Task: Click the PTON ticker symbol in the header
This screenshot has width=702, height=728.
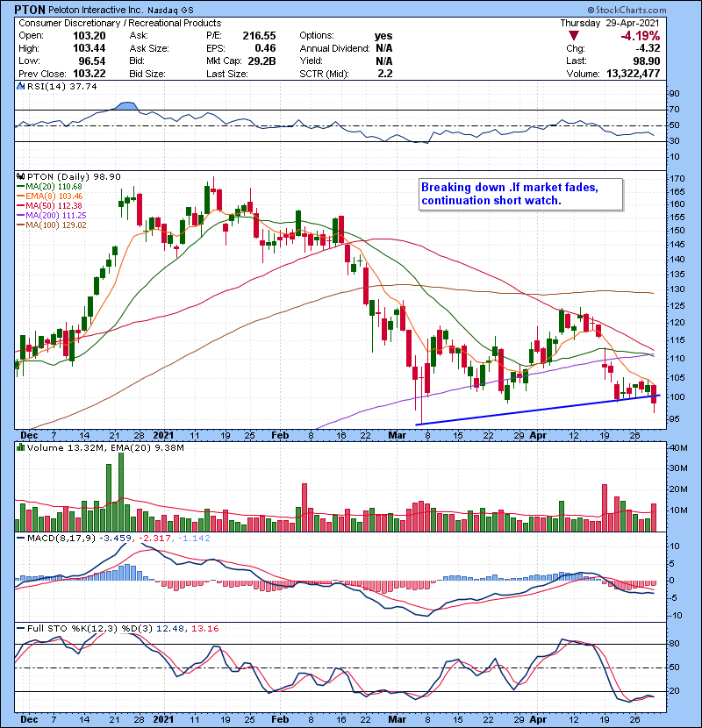Action: tap(30, 10)
